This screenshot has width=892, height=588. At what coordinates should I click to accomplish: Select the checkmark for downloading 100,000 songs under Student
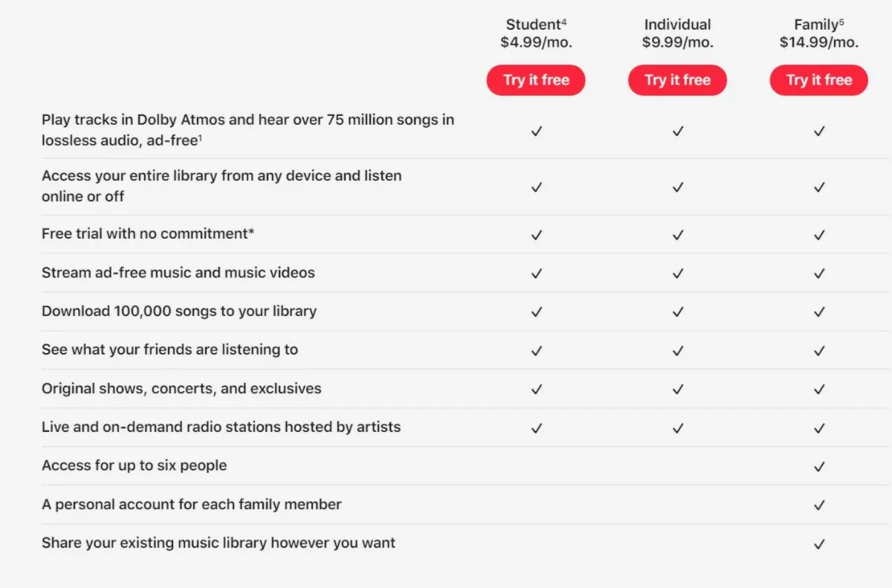(536, 311)
